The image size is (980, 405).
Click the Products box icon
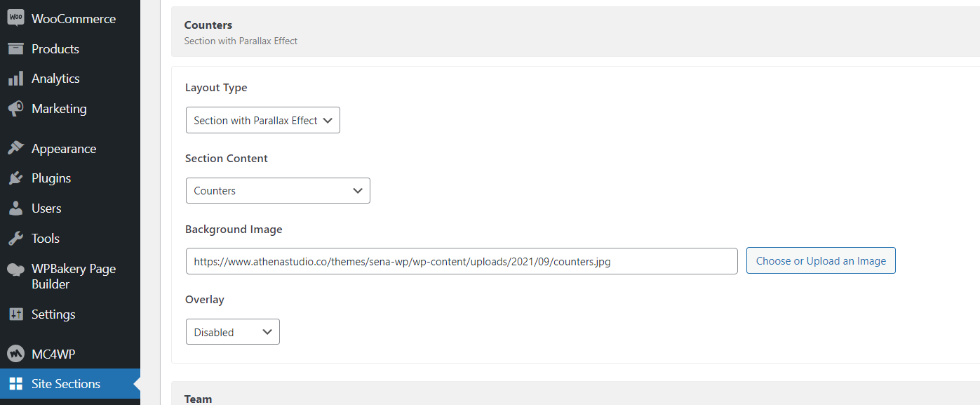[x=15, y=48]
